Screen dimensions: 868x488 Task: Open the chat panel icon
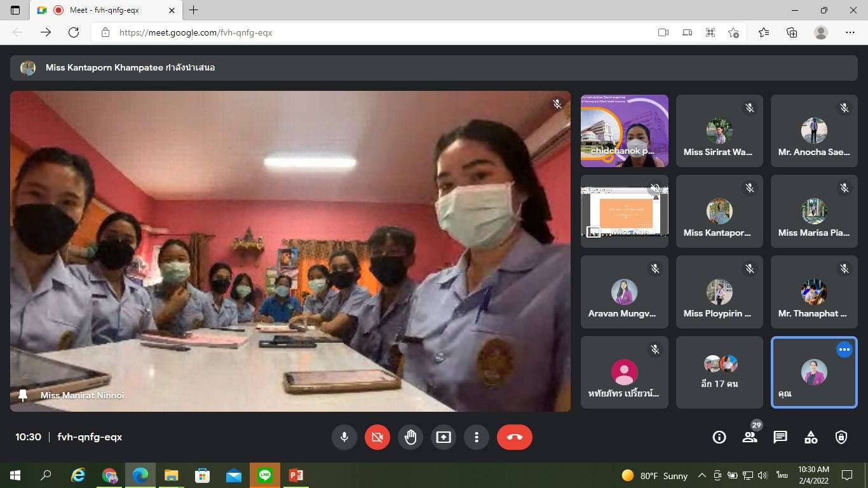point(780,437)
